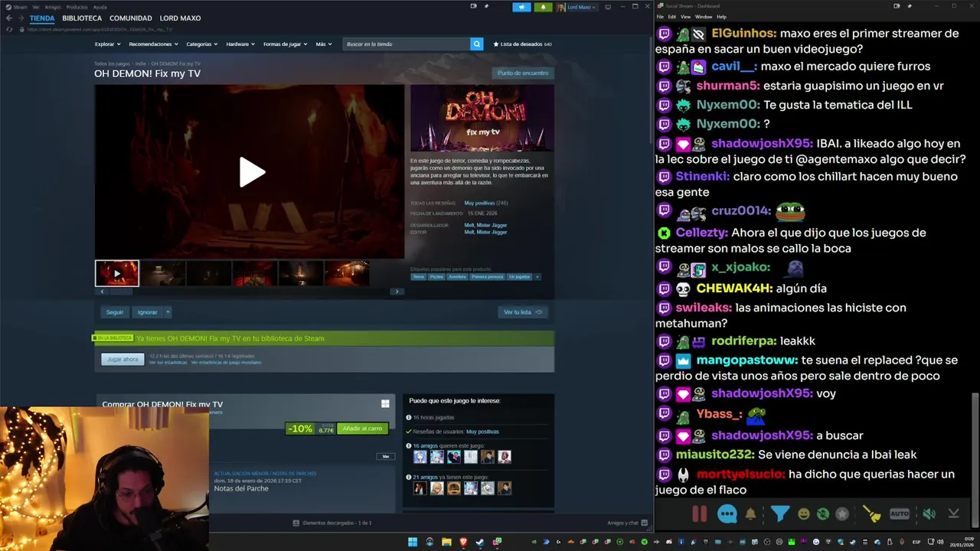Open the Categorías dropdown
Viewport: 980px width, 551px height.
coord(201,44)
